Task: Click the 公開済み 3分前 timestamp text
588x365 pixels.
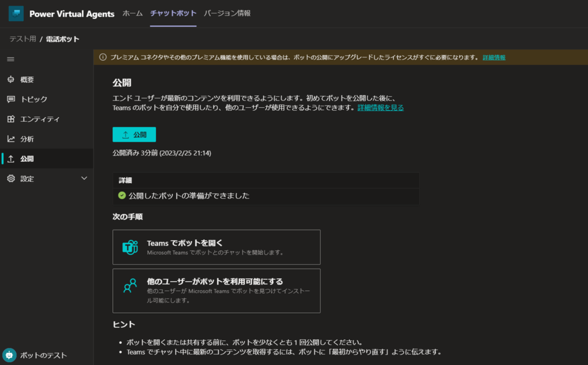Action: [x=161, y=153]
